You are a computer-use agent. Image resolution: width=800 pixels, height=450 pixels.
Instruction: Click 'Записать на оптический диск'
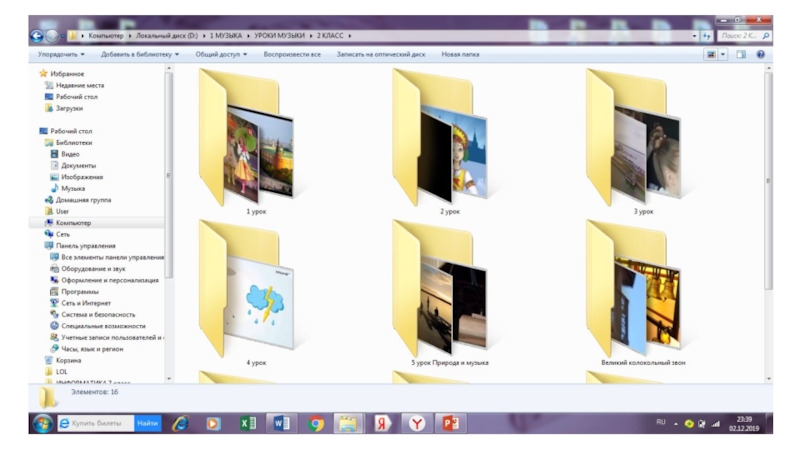[381, 54]
